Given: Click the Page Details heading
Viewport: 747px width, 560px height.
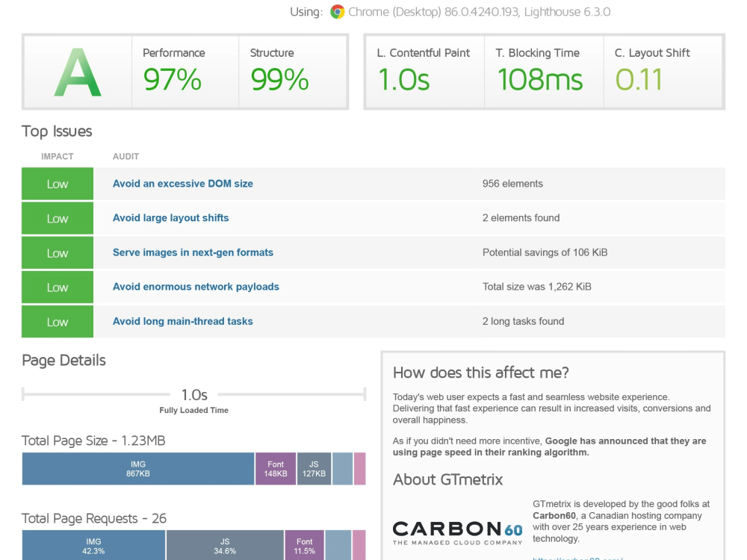Looking at the screenshot, I should click(x=63, y=361).
